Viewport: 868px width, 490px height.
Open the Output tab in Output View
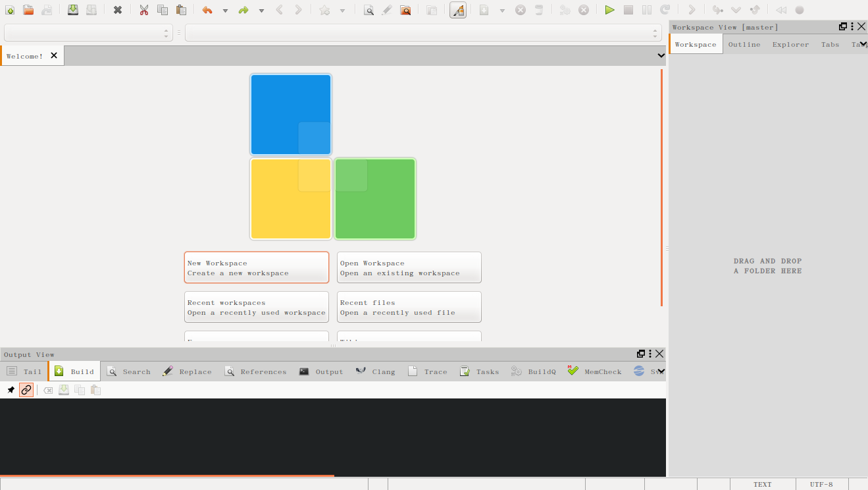321,371
